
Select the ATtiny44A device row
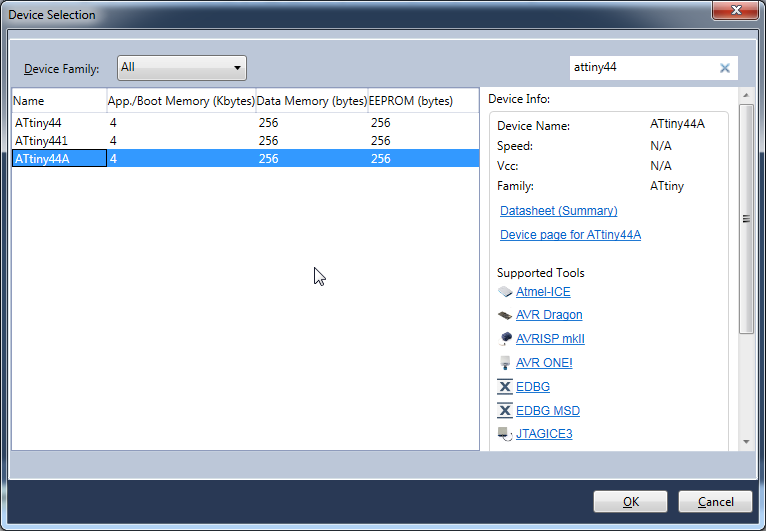pyautogui.click(x=245, y=158)
